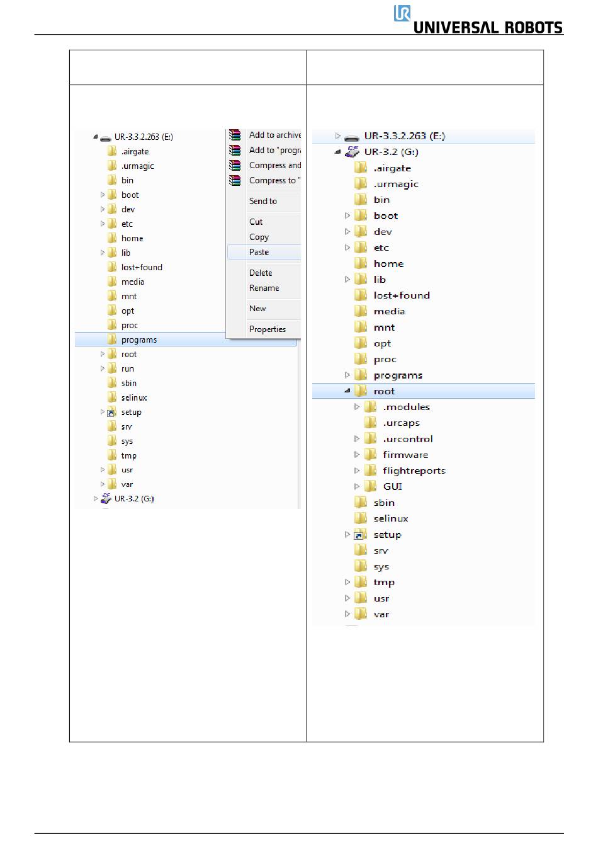598x868 pixels.
Task: Click the selinux folder icon under drive E:
Action: pyautogui.click(x=112, y=397)
